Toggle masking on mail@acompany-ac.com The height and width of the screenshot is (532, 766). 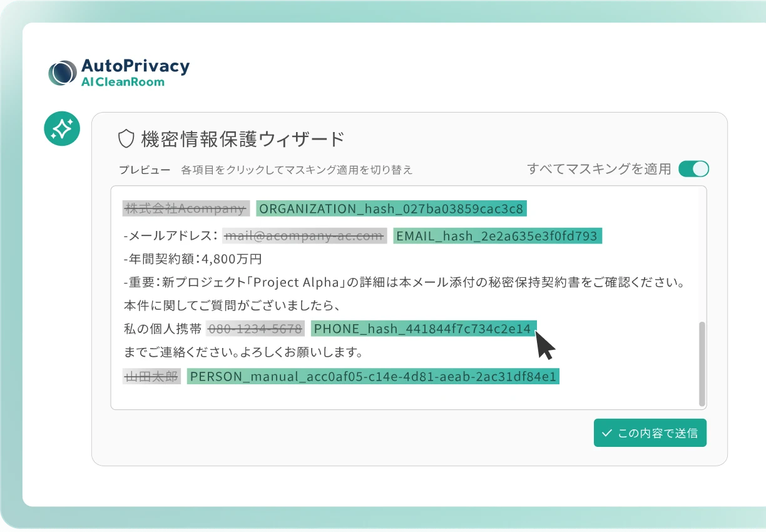tap(304, 236)
